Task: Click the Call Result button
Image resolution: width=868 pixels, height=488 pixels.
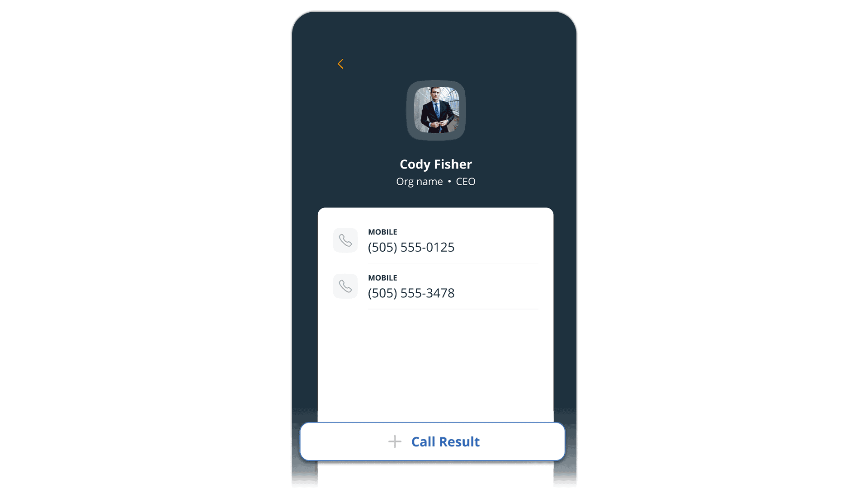Action: [x=434, y=441]
